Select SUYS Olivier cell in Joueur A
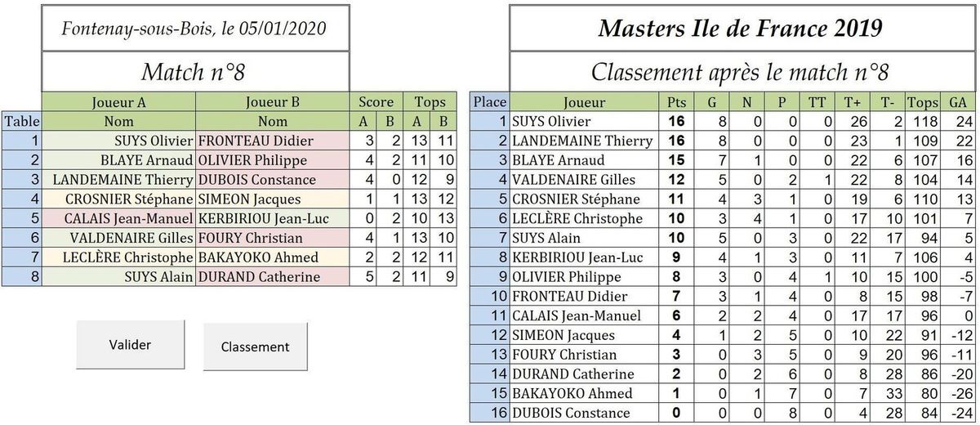The width and height of the screenshot is (980, 425). [x=118, y=141]
